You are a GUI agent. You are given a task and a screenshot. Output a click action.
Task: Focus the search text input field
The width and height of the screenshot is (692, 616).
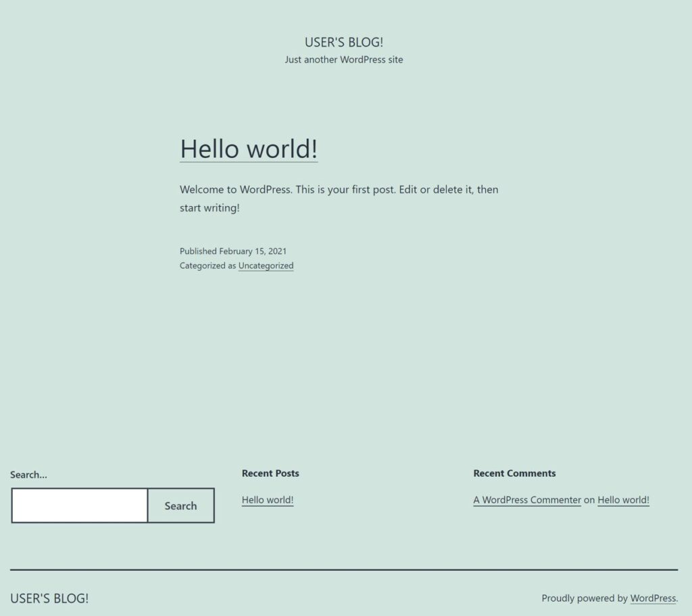[x=80, y=505]
